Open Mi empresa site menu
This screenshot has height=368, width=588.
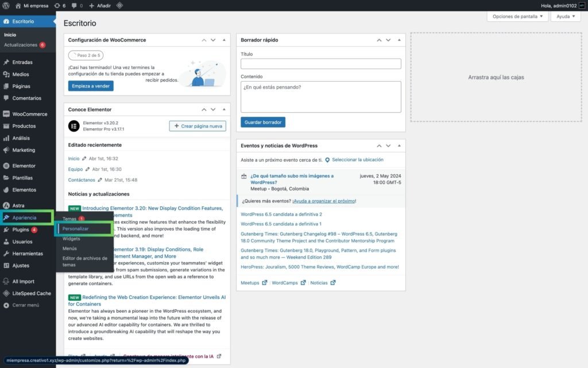coord(32,6)
